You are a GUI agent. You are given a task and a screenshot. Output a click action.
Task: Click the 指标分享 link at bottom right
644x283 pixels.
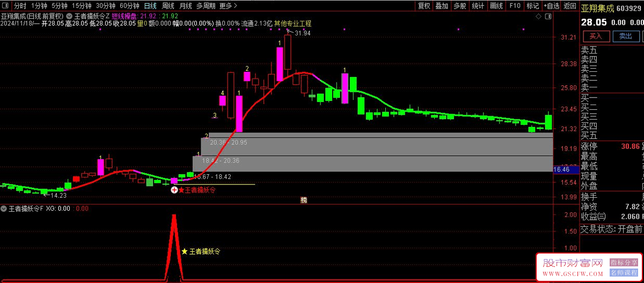pos(624,263)
